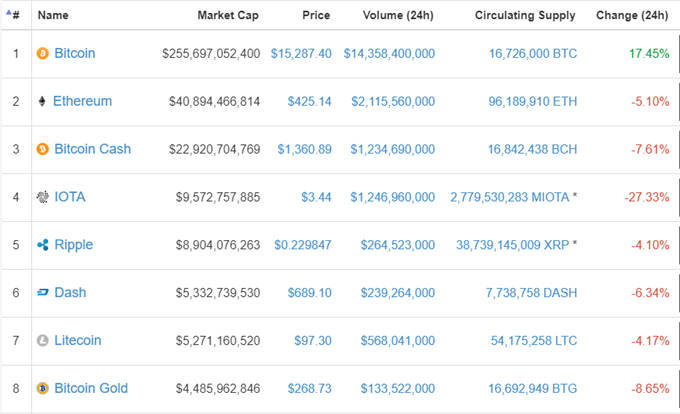Open Bitcoin price $15,287.40 link

click(301, 54)
